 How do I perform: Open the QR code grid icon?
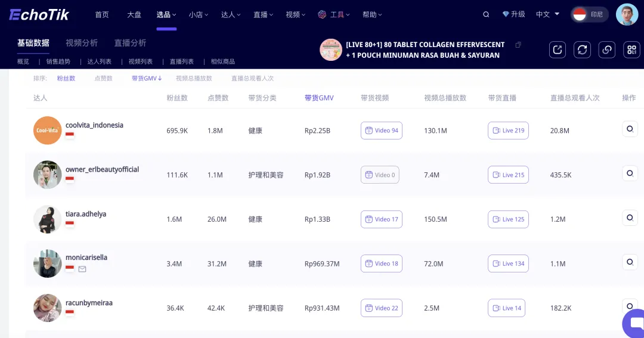tap(631, 49)
